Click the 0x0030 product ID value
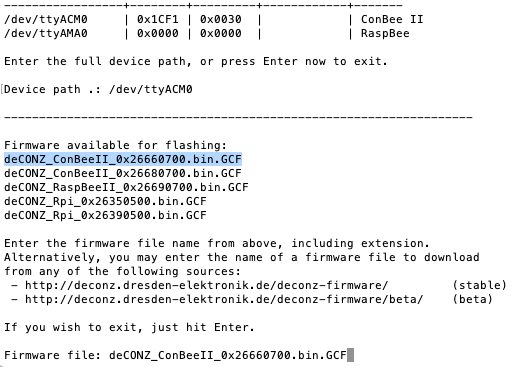The image size is (518, 367). [221, 19]
